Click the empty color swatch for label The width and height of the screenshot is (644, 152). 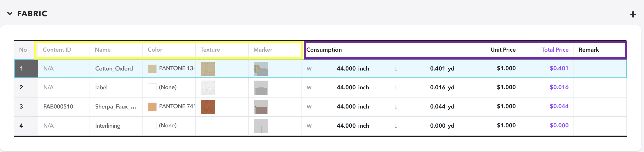(152, 87)
